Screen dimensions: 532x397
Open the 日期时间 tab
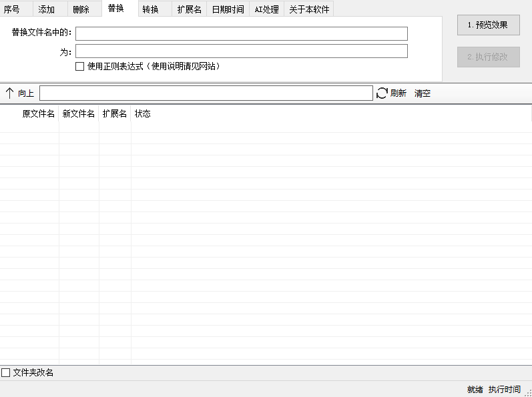[x=228, y=9]
